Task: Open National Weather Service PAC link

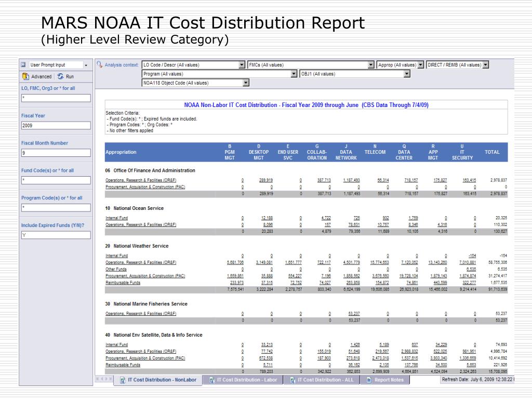Action: point(145,276)
